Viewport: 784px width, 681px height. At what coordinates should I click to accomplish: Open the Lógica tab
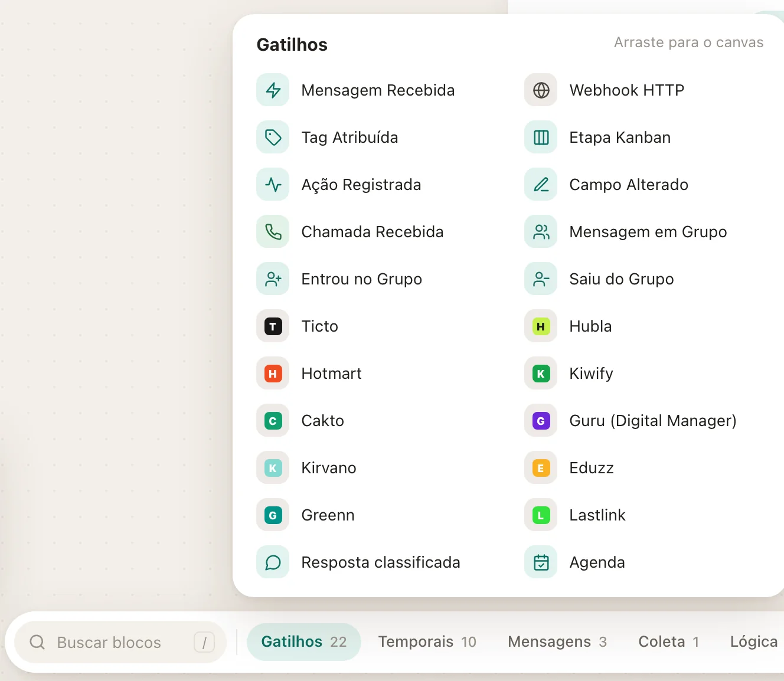(753, 642)
